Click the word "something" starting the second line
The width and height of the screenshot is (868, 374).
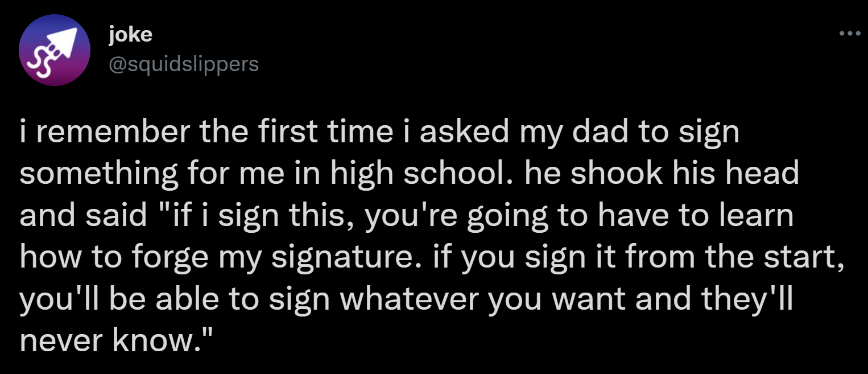tap(98, 175)
